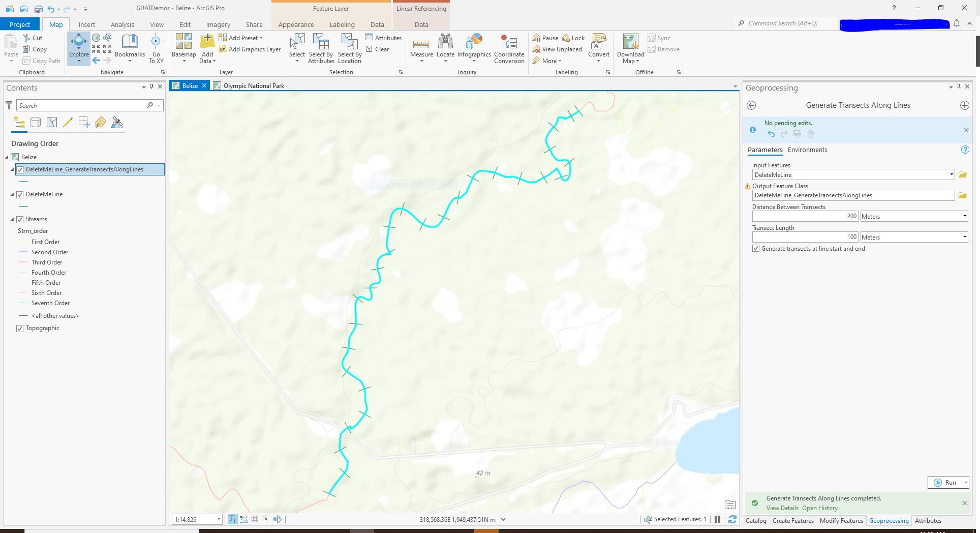Uncheck Generate transects at line start and end
Screen dimensions: 980x533
click(x=755, y=248)
